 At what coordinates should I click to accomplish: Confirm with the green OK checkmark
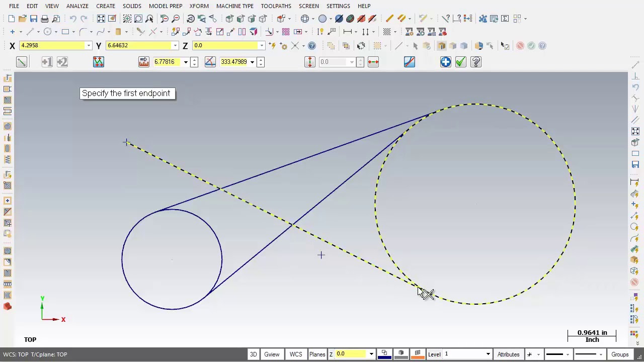pos(461,62)
